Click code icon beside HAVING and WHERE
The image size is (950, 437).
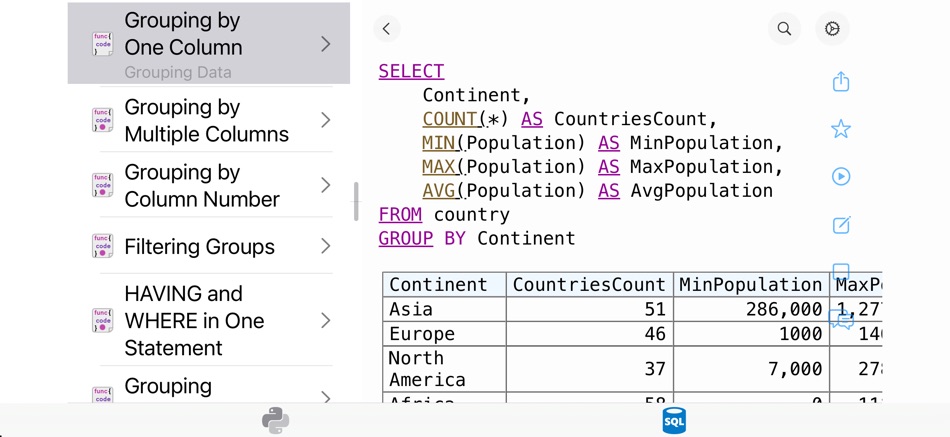pyautogui.click(x=102, y=320)
